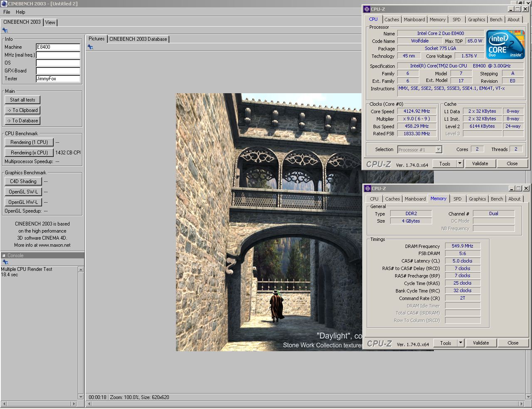Click the 1432 CB-CPU result text
This screenshot has width=532, height=409.
coord(68,153)
